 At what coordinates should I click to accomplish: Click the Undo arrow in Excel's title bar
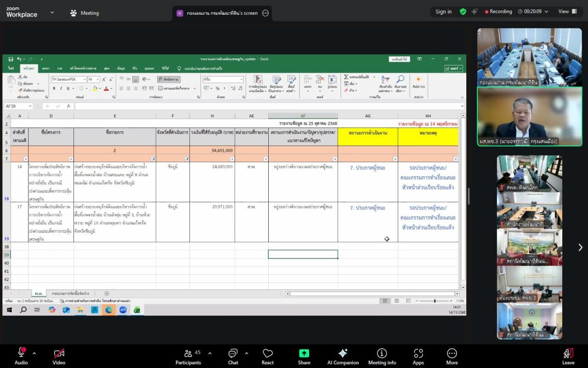[19, 59]
